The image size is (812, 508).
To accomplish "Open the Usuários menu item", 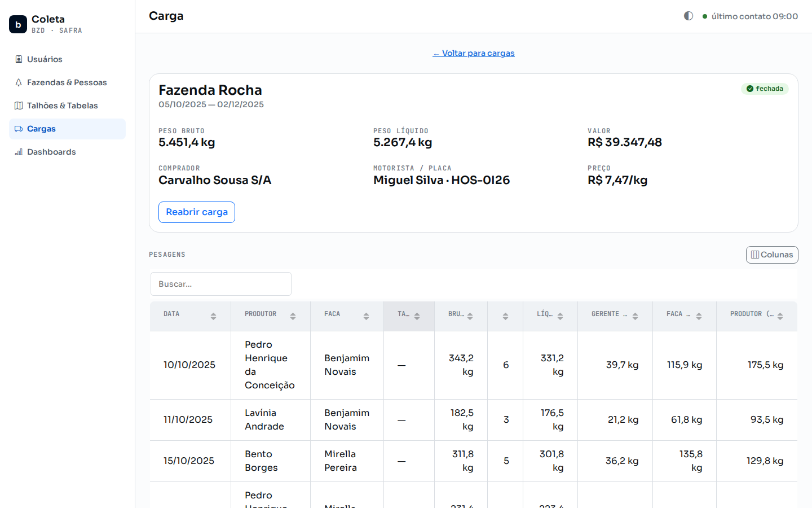I will point(67,59).
